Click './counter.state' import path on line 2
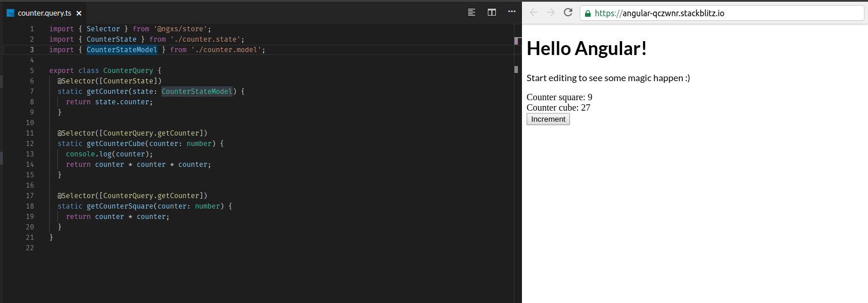The height and width of the screenshot is (303, 868). (x=205, y=39)
